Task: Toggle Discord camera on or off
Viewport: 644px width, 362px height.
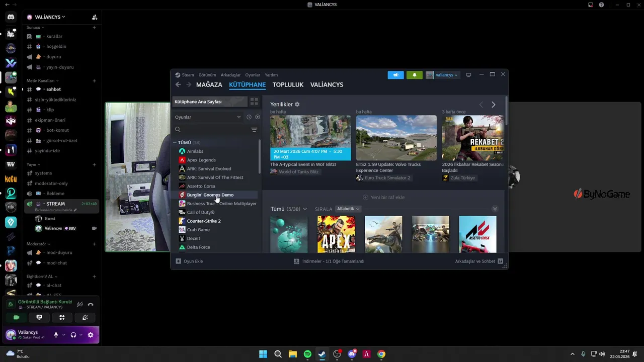Action: (x=16, y=317)
